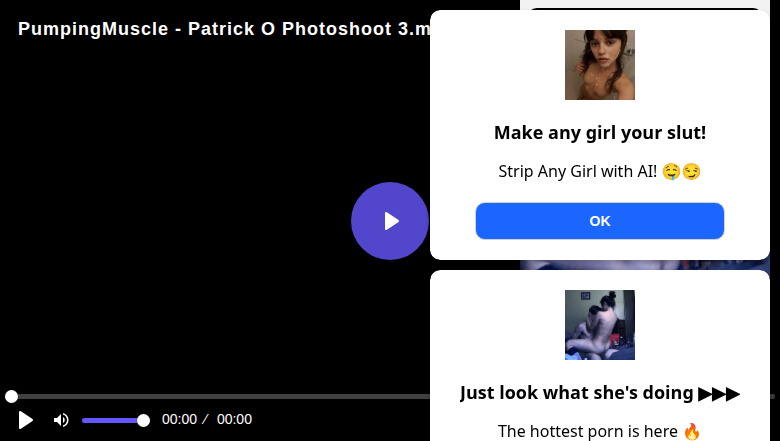Click the subtitle text with emoji above OK
Screen dimensions: 780x441
[x=600, y=171]
